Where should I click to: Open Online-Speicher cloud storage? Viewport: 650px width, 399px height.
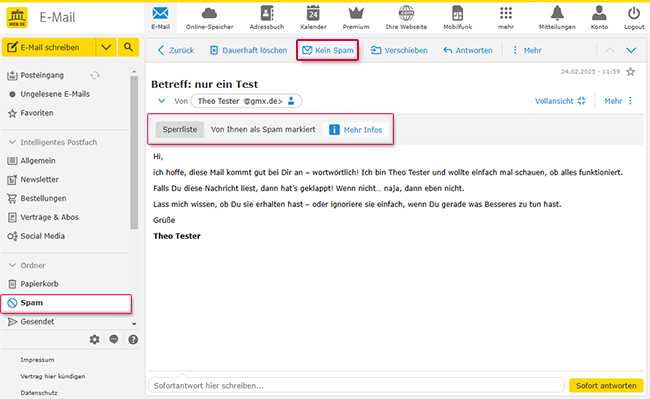(209, 18)
